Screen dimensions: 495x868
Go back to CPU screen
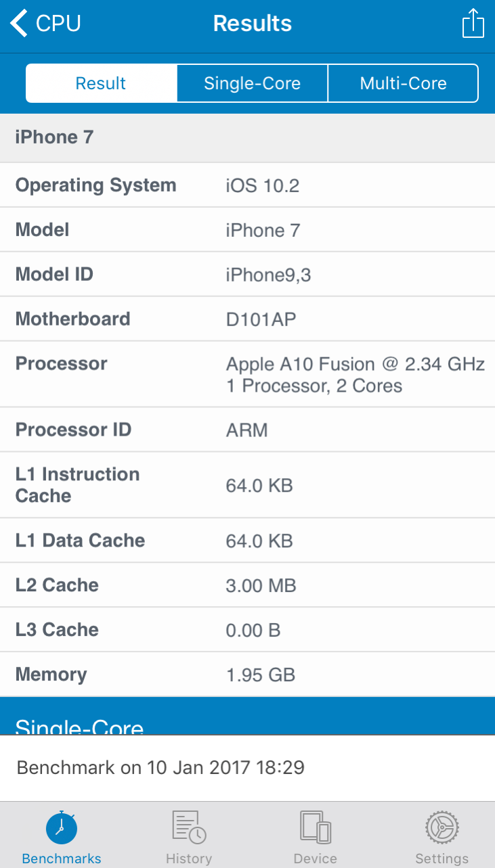point(45,23)
